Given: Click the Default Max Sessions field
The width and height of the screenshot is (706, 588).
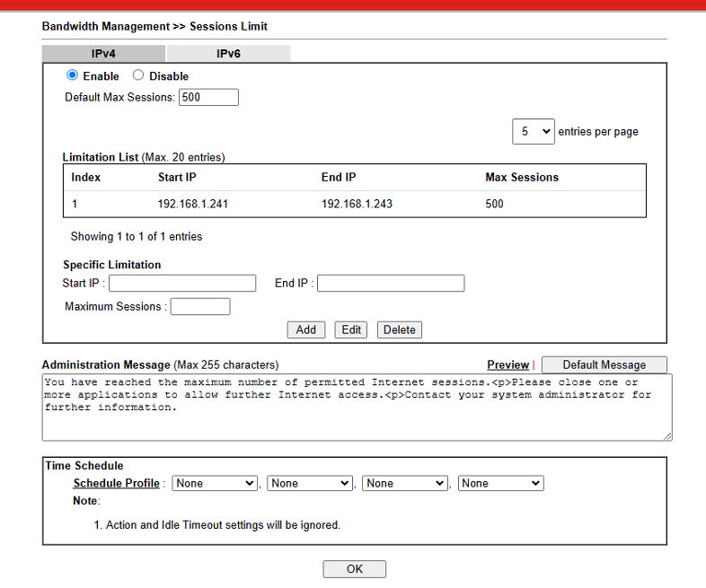Looking at the screenshot, I should click(208, 97).
